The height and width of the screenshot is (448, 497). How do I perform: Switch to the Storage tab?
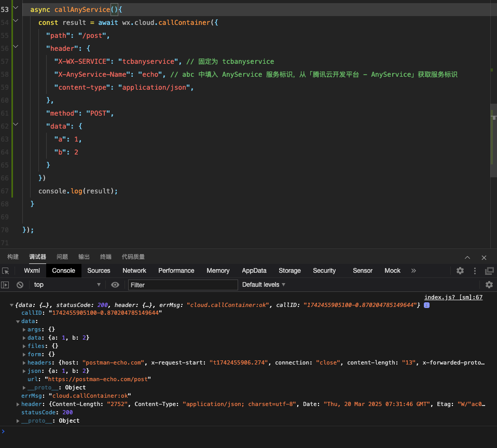pos(289,271)
